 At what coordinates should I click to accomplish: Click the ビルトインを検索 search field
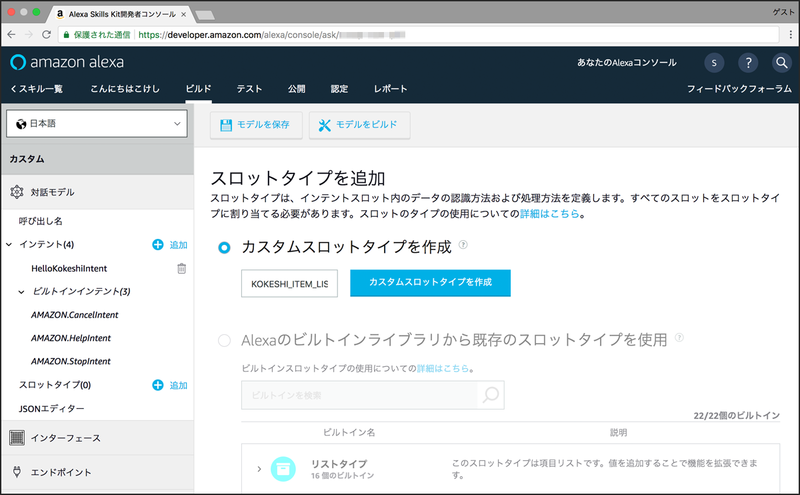pos(359,395)
